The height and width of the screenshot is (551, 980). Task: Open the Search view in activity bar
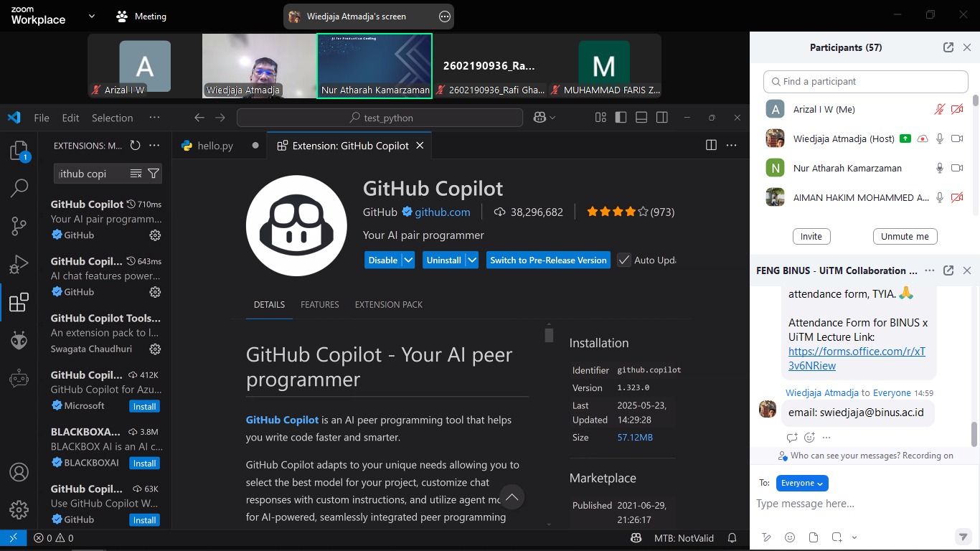[19, 189]
